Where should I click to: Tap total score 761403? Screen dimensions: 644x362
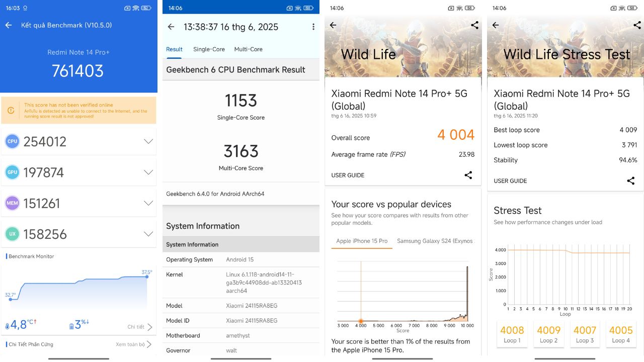(x=78, y=71)
